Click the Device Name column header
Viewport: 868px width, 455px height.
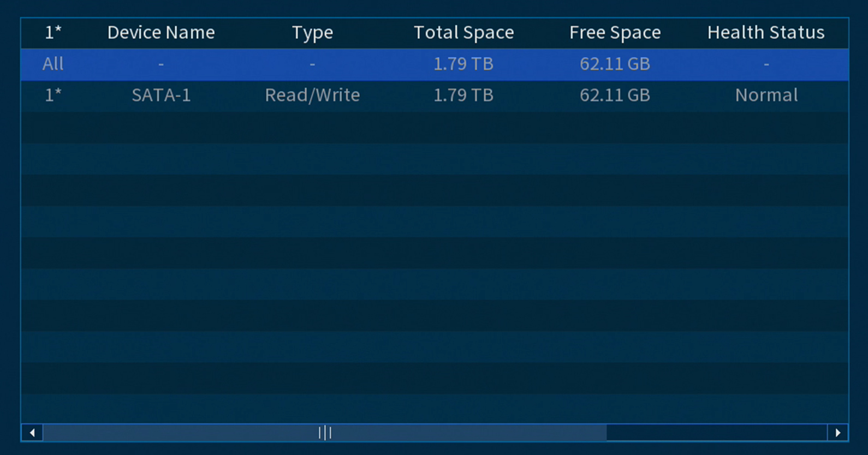click(x=161, y=33)
